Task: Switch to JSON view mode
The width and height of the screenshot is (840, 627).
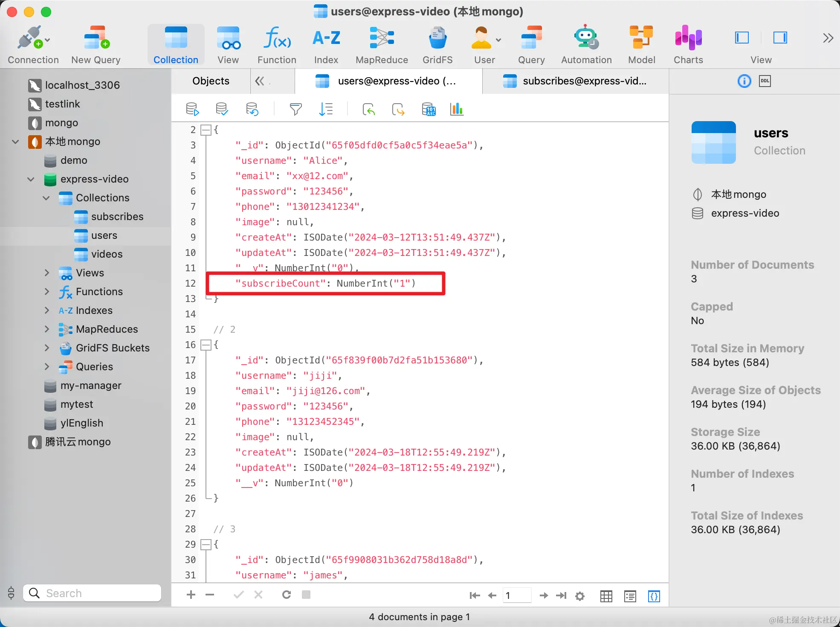Action: click(654, 596)
